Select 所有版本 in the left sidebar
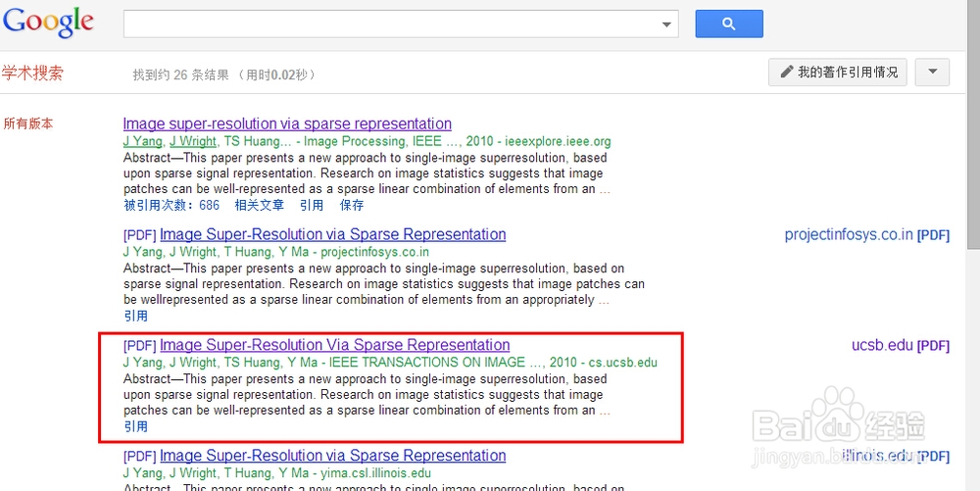The height and width of the screenshot is (491, 980). (28, 124)
